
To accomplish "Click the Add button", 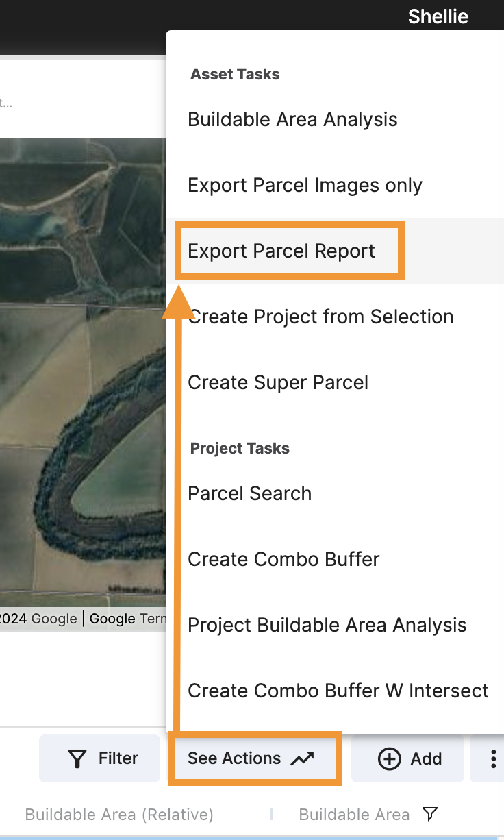I will pyautogui.click(x=407, y=758).
